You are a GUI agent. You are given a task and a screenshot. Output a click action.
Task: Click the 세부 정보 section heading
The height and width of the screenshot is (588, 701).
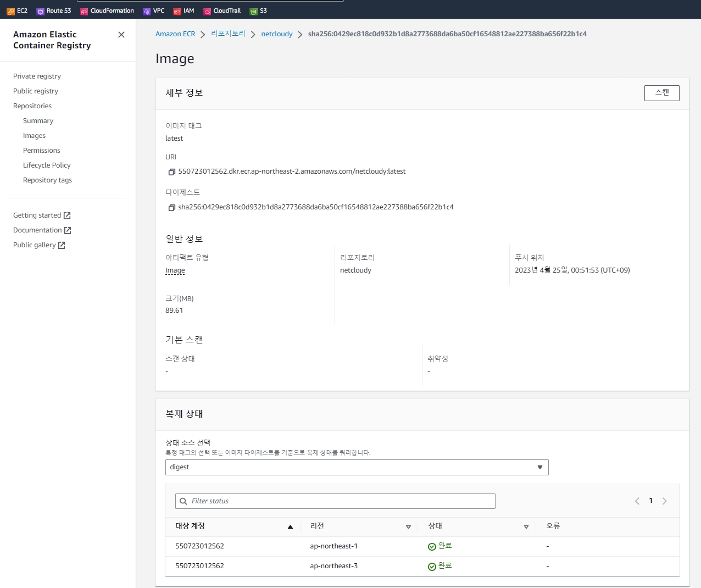pos(184,93)
